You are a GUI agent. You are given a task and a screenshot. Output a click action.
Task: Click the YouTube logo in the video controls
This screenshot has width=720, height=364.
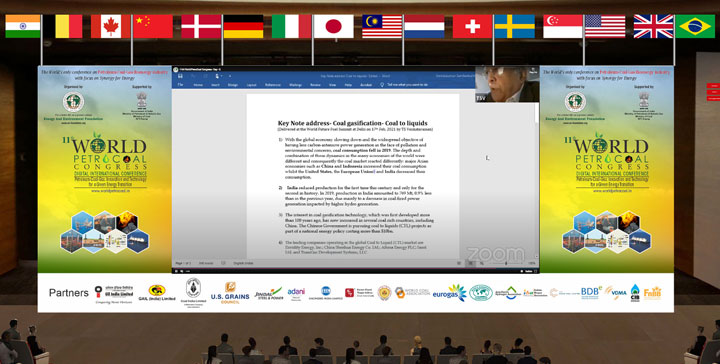528,271
